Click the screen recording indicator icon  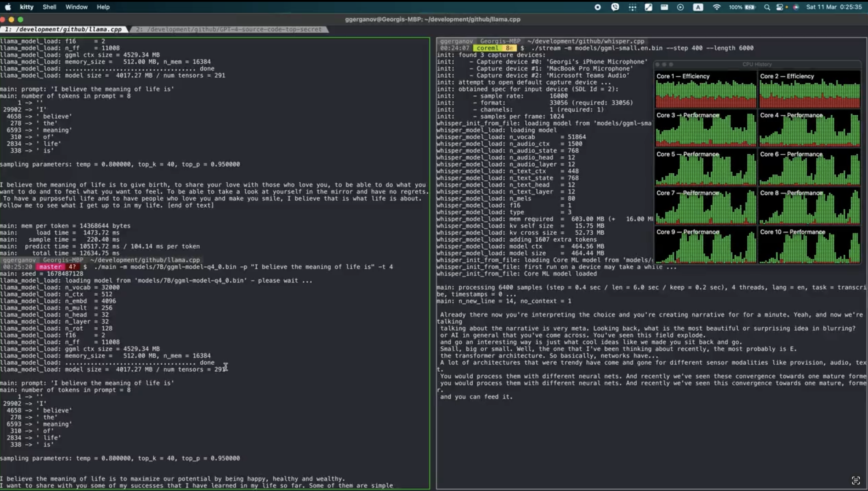click(x=598, y=7)
